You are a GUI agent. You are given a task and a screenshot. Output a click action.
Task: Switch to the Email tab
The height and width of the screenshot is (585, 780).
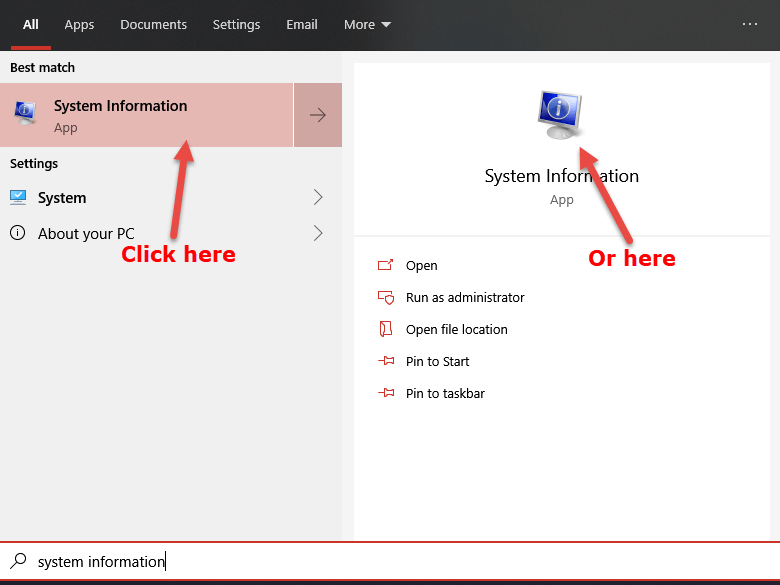(x=302, y=25)
